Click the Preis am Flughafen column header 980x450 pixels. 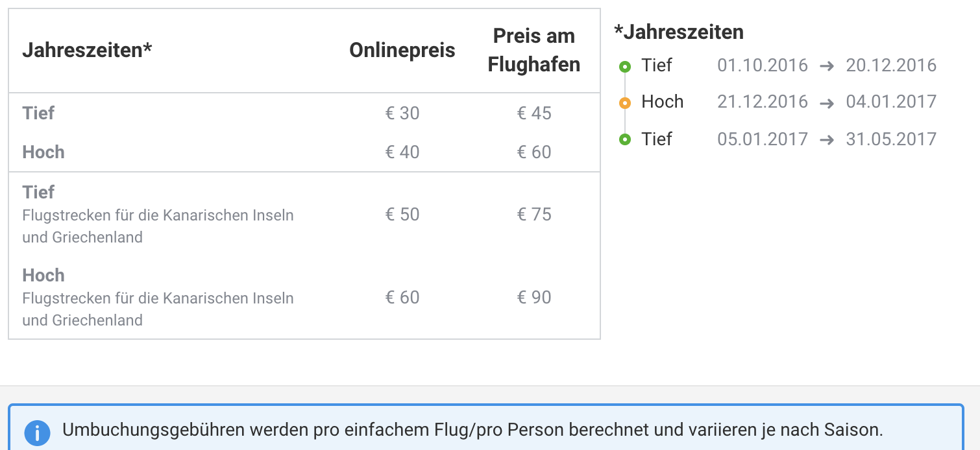533,50
